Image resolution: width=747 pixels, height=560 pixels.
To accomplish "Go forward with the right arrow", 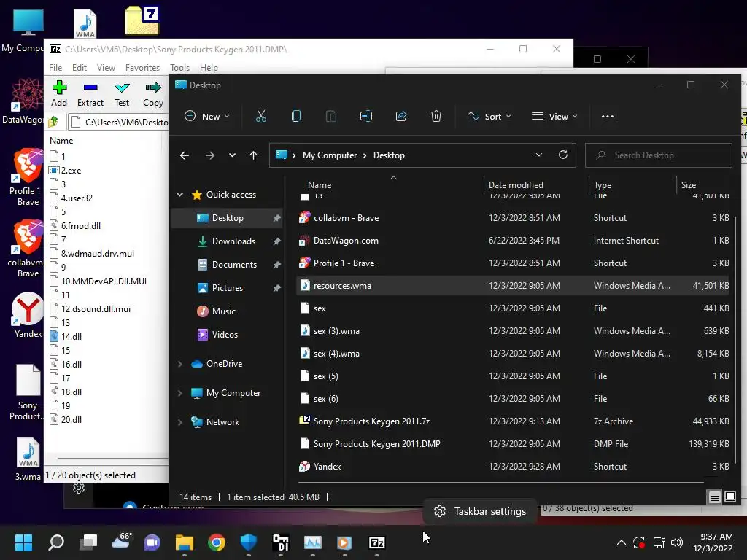I will click(209, 155).
